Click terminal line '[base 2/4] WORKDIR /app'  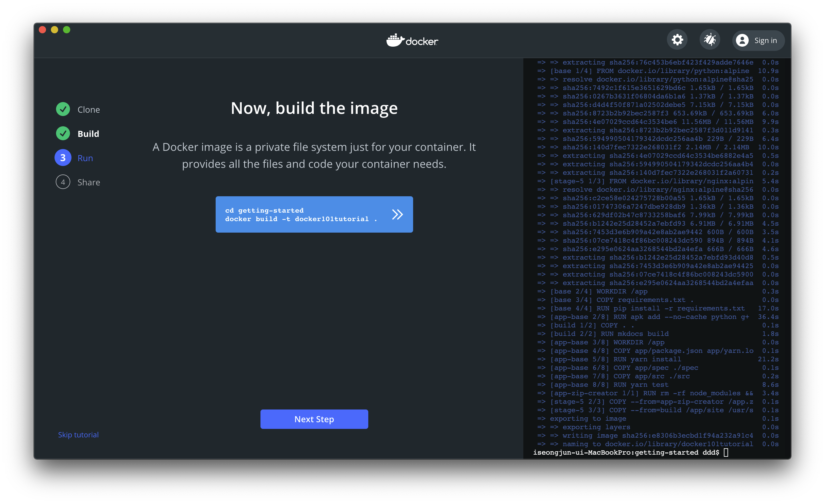(x=658, y=291)
